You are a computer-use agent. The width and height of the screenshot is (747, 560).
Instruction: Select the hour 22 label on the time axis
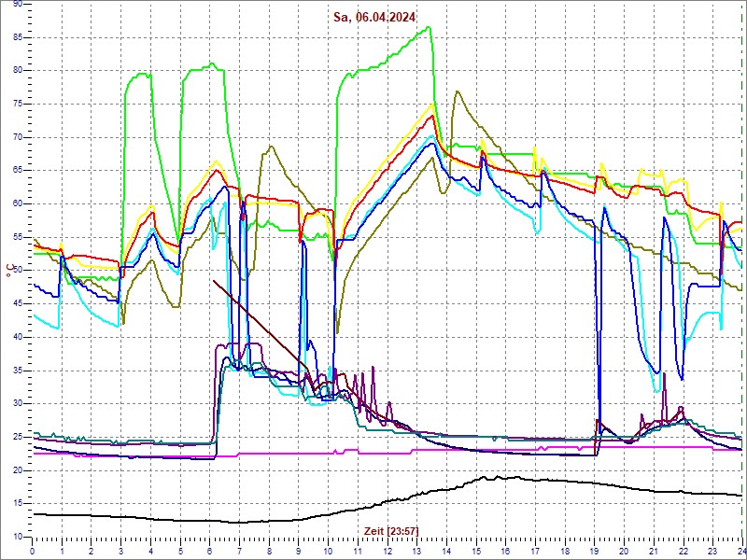[x=684, y=551]
